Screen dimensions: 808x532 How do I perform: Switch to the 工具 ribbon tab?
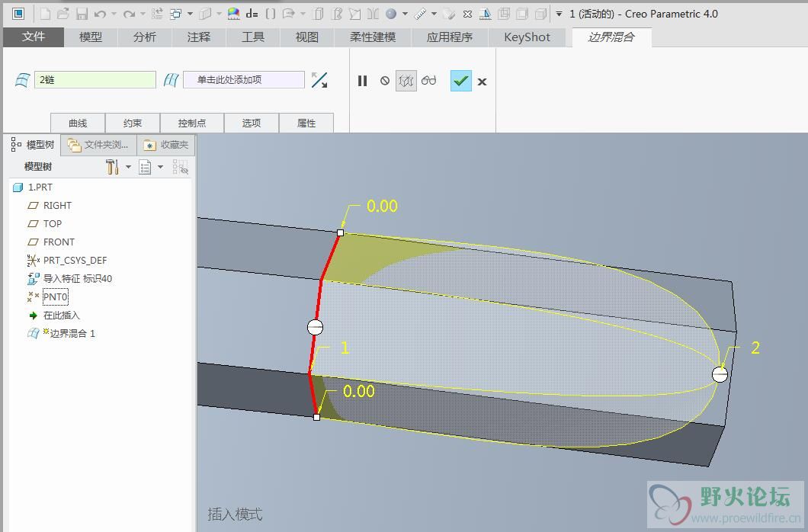253,37
